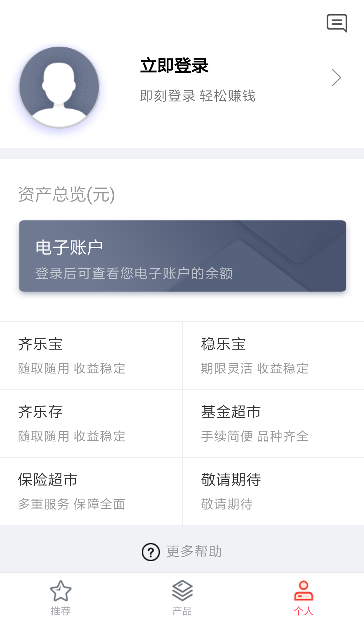Open the 齐乐存 product tile
This screenshot has height=624, width=364.
[x=91, y=423]
